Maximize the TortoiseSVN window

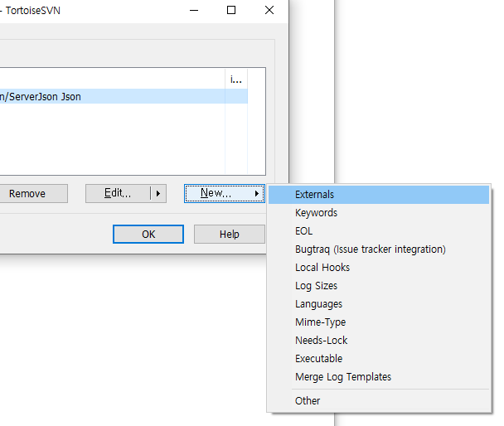(x=231, y=10)
